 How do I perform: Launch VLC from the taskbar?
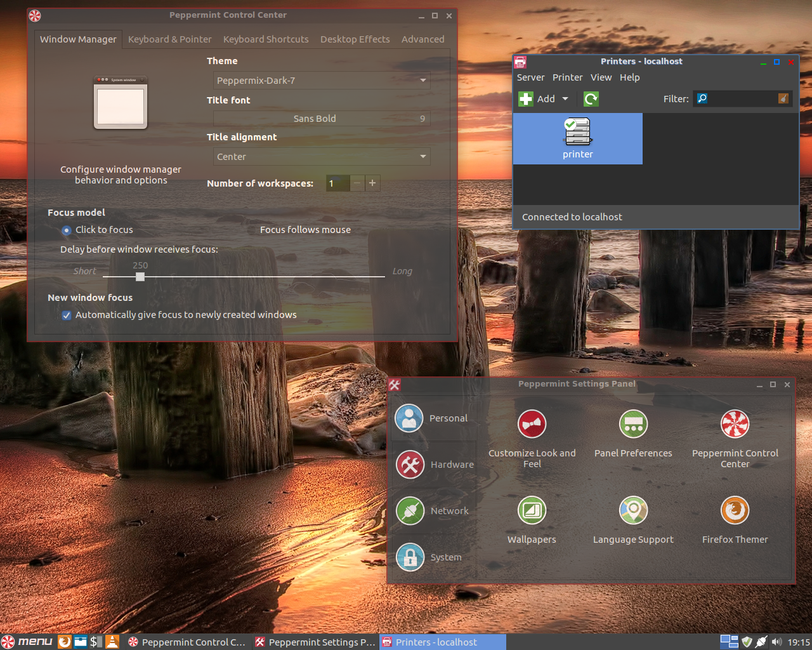tap(112, 642)
